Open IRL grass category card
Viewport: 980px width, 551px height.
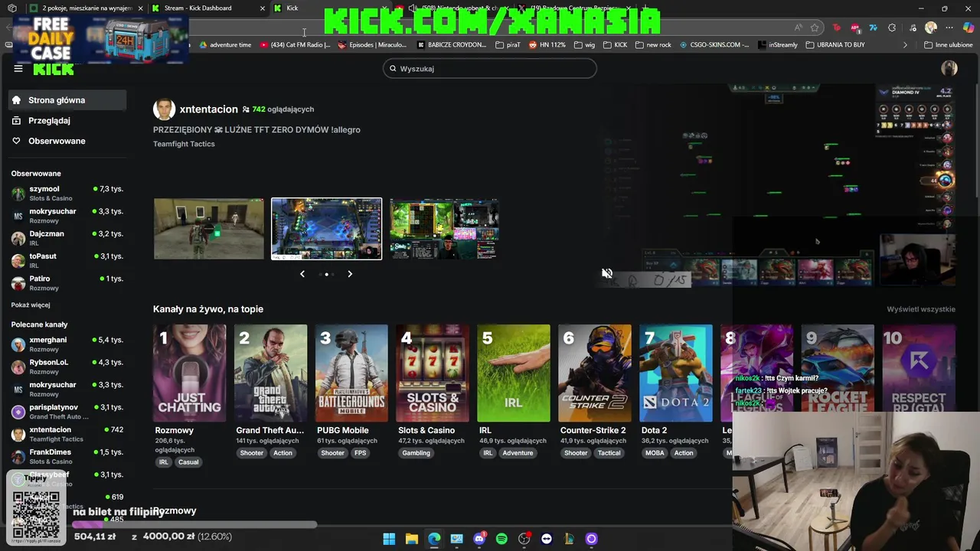click(514, 373)
